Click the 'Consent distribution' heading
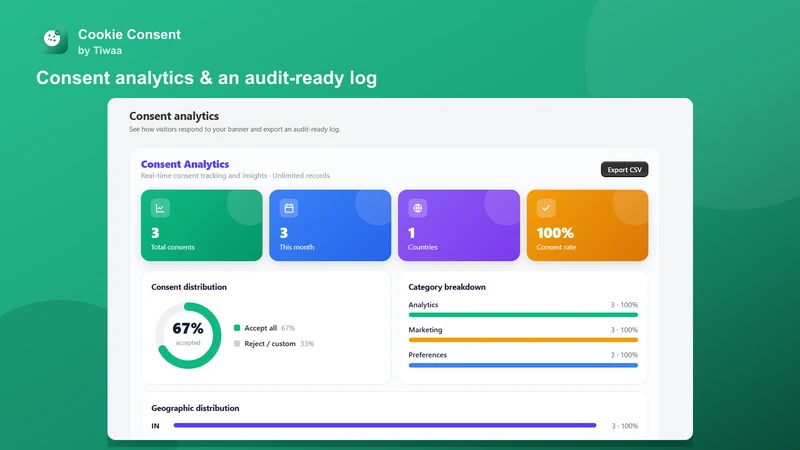 point(189,287)
